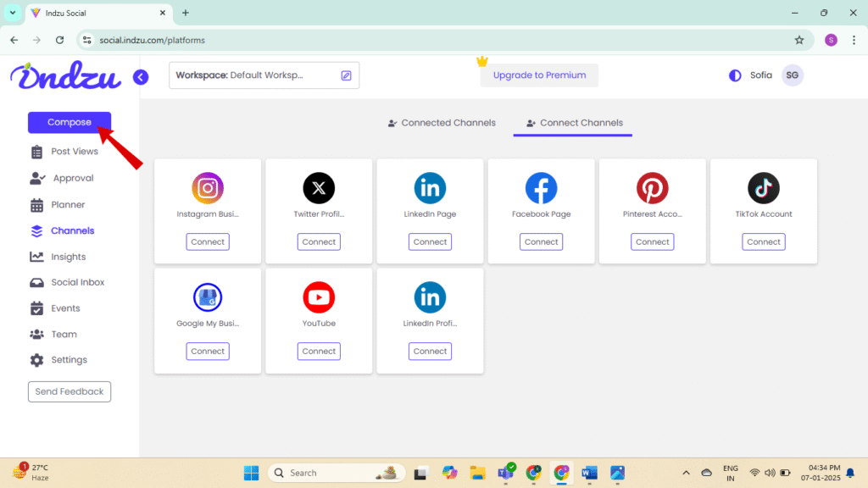Select Channels in sidebar
The image size is (868, 488).
click(x=63, y=230)
